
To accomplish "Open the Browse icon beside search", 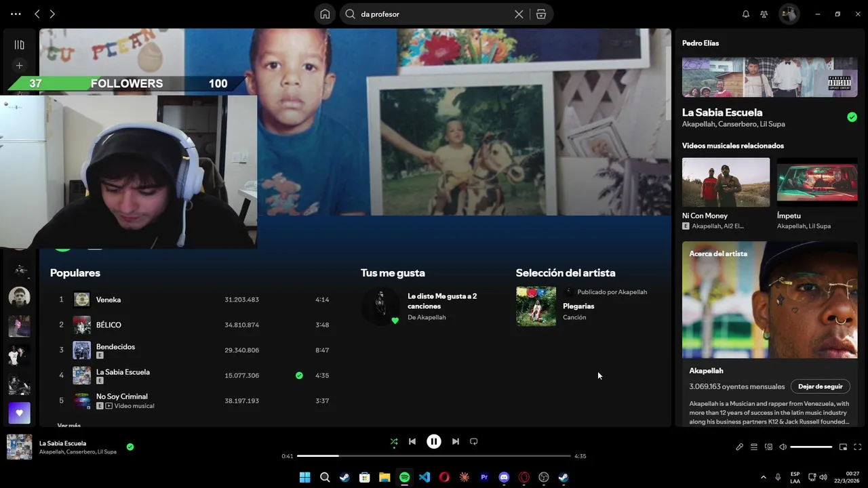I will click(540, 14).
